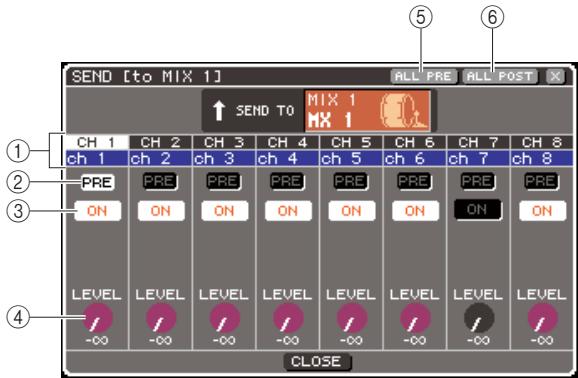Click the blue 'ch 5' name label
This screenshot has height=378, width=578.
[x=351, y=159]
